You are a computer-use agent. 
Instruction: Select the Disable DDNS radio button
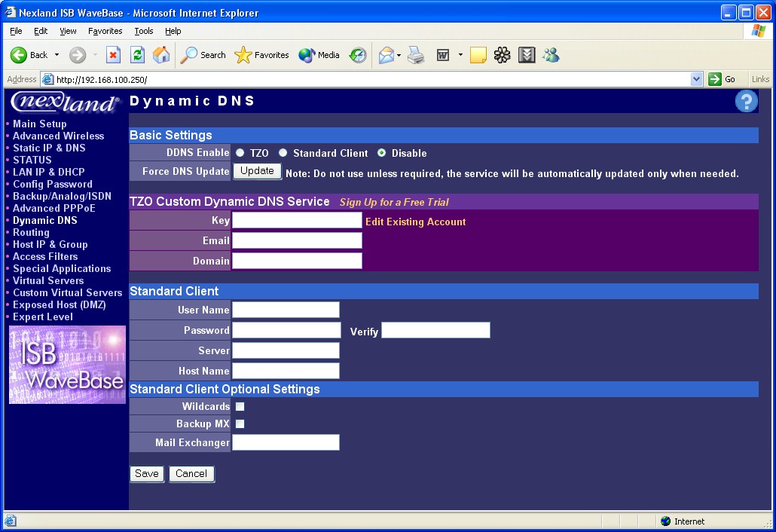point(381,153)
